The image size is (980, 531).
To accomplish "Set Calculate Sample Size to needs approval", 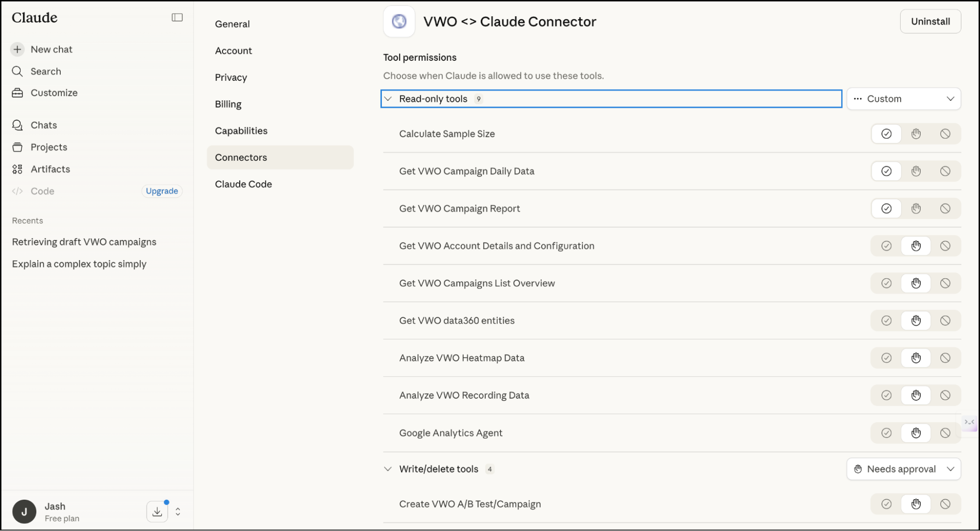I will 916,134.
